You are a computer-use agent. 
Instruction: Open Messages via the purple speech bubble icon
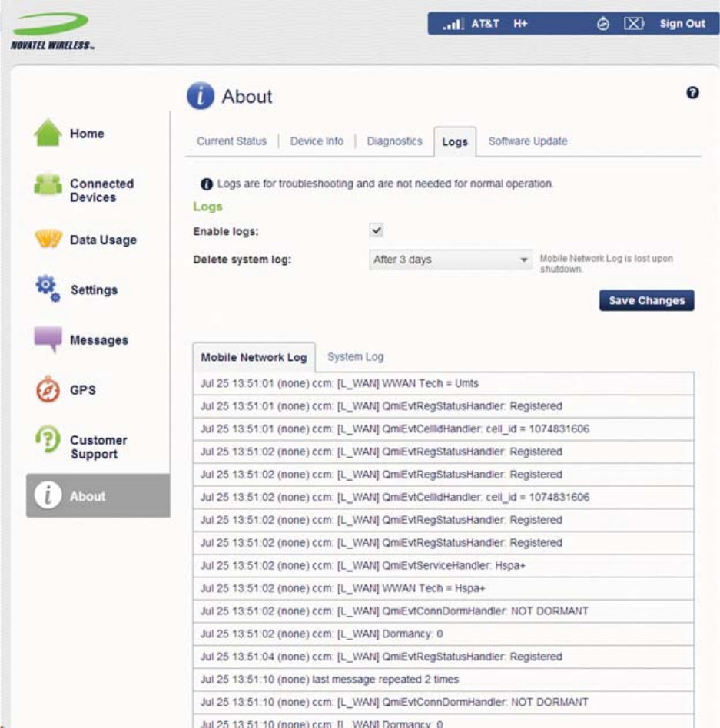click(48, 339)
